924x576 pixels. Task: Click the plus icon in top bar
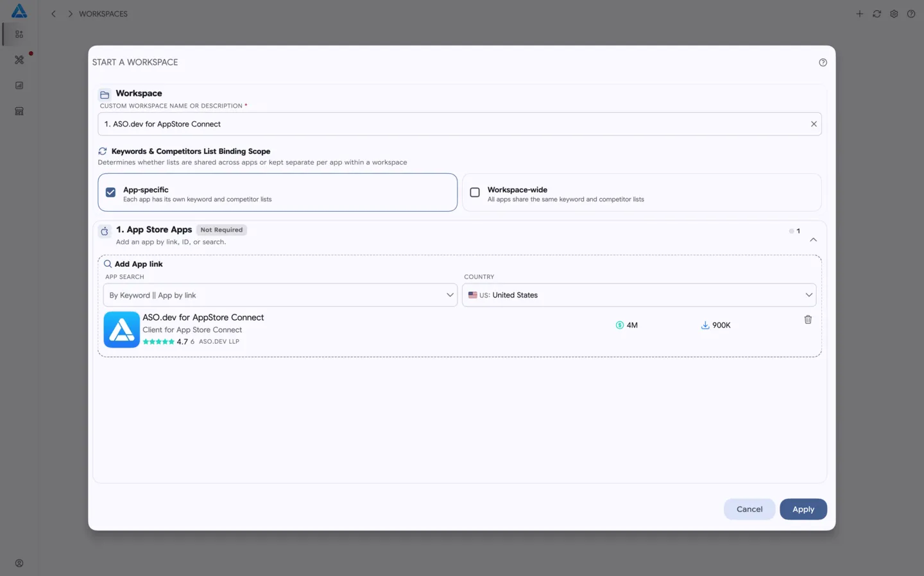point(859,13)
